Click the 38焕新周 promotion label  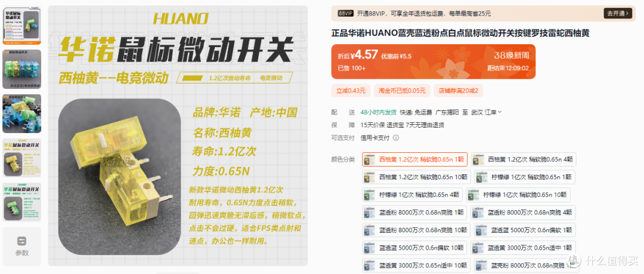pos(511,55)
